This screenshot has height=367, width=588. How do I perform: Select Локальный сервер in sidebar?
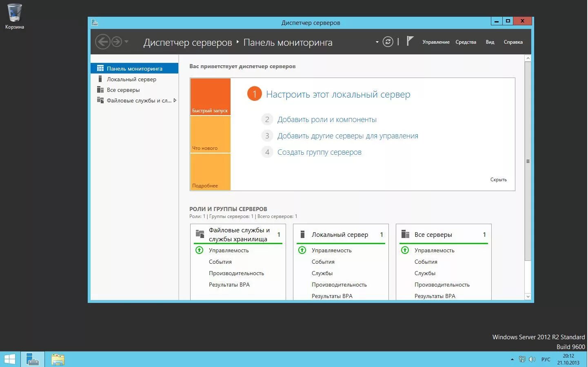[x=135, y=79]
